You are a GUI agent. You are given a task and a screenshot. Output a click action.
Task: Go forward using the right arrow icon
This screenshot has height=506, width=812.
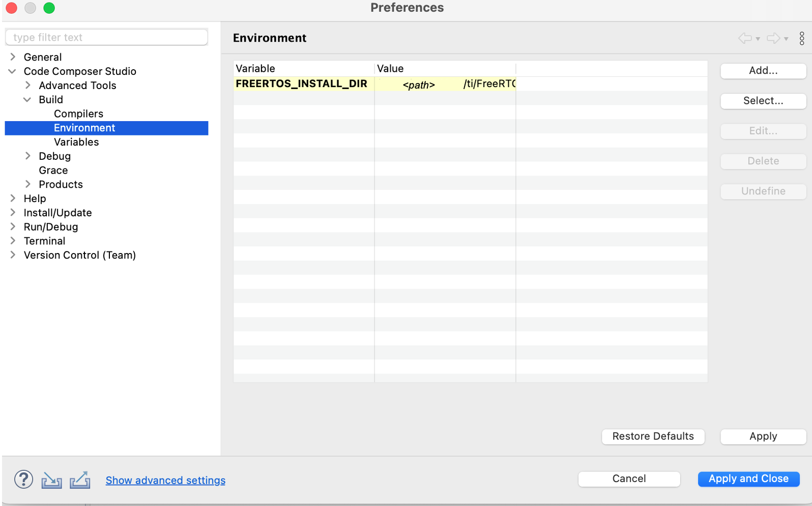click(773, 38)
